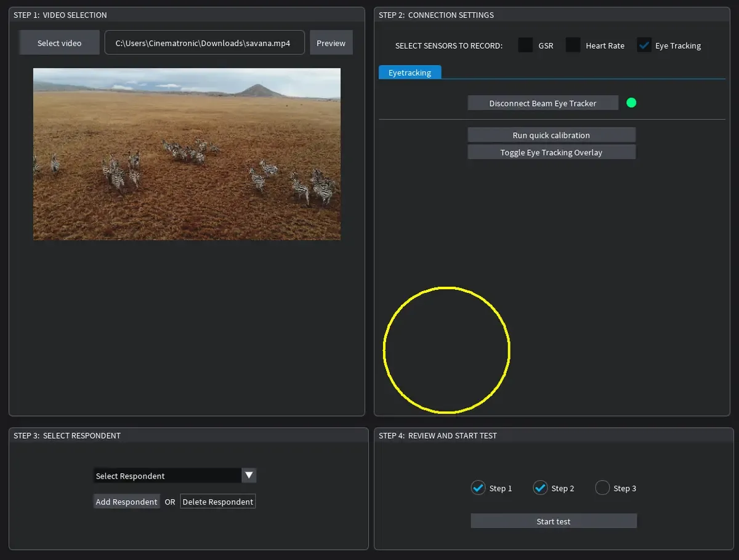Click Disconnect Beam Eye Tracker
Screen dimensions: 739x560
coord(543,103)
